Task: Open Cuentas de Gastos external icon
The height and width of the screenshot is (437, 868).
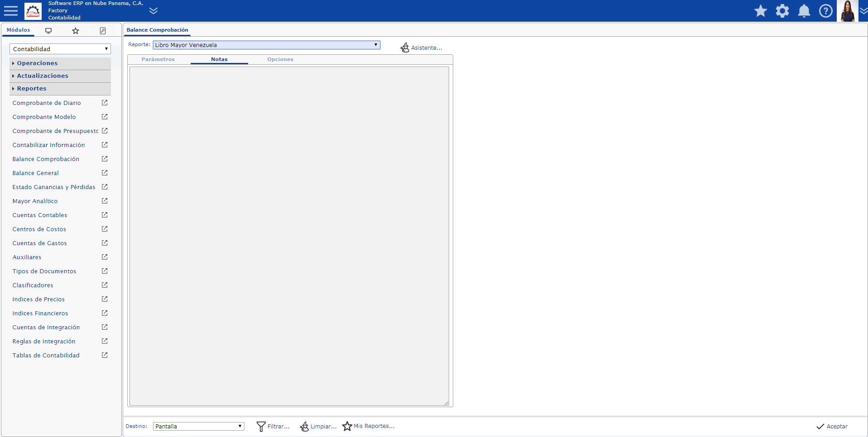Action: coord(105,243)
